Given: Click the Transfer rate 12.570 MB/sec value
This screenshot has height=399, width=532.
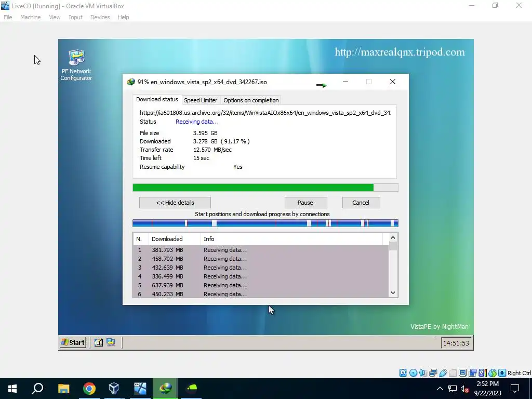Looking at the screenshot, I should 212,150.
